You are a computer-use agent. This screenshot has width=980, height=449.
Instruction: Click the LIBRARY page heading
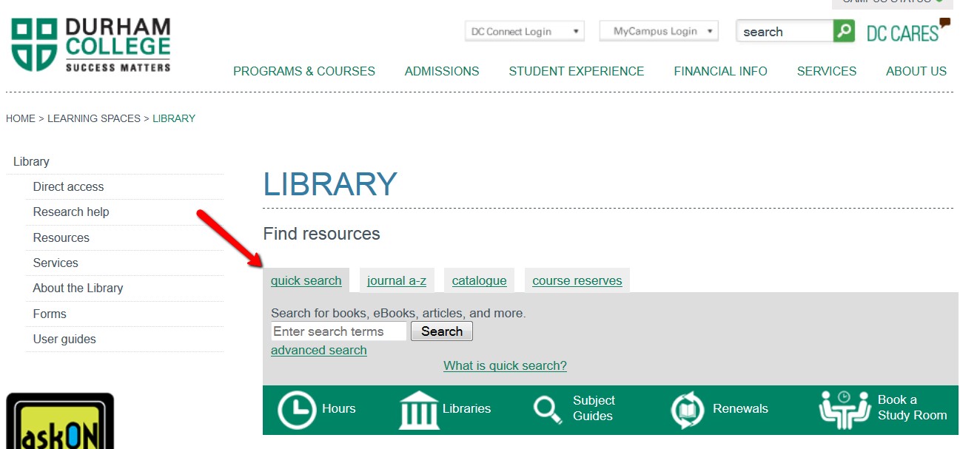click(330, 183)
